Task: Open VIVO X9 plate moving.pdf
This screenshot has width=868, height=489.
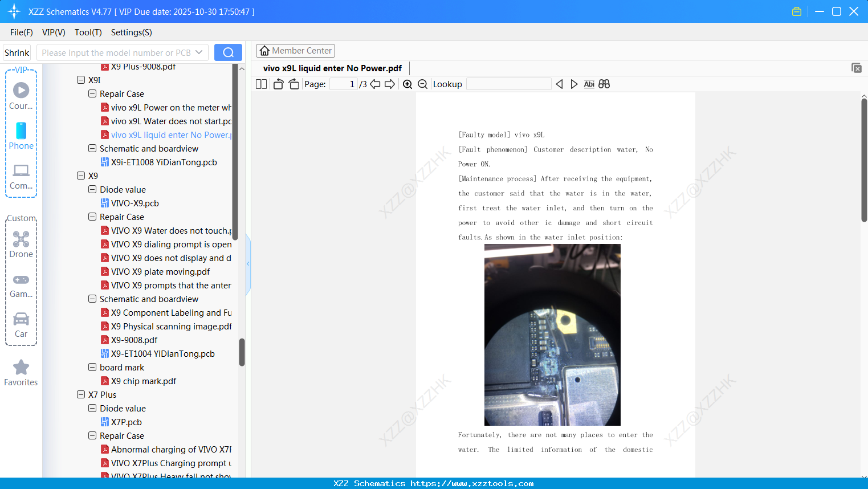Action: pos(156,271)
